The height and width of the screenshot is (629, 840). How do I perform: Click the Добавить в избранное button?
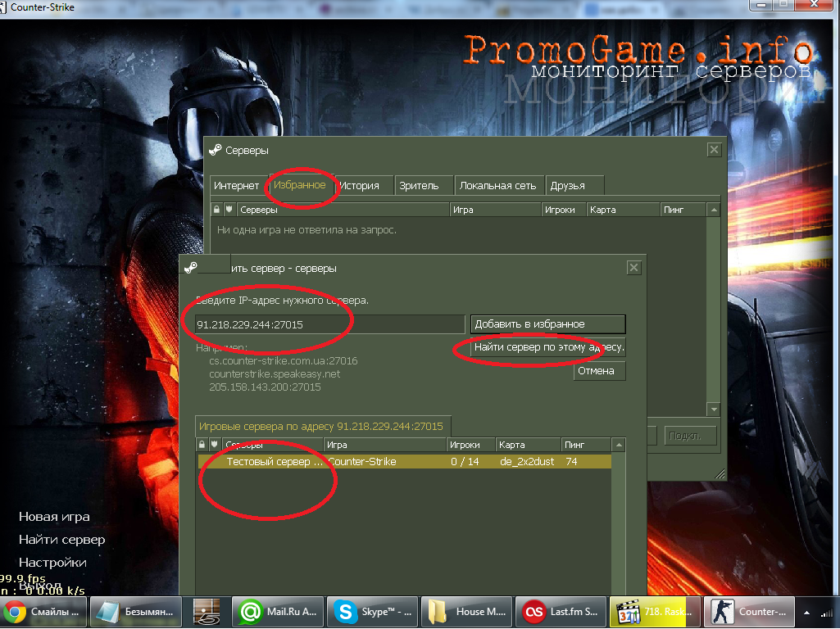(548, 324)
